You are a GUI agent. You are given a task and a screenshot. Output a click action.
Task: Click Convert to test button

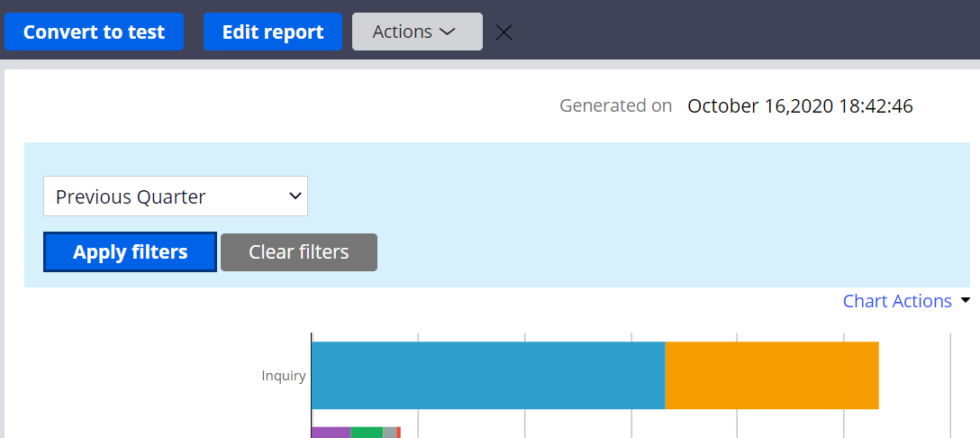click(94, 32)
